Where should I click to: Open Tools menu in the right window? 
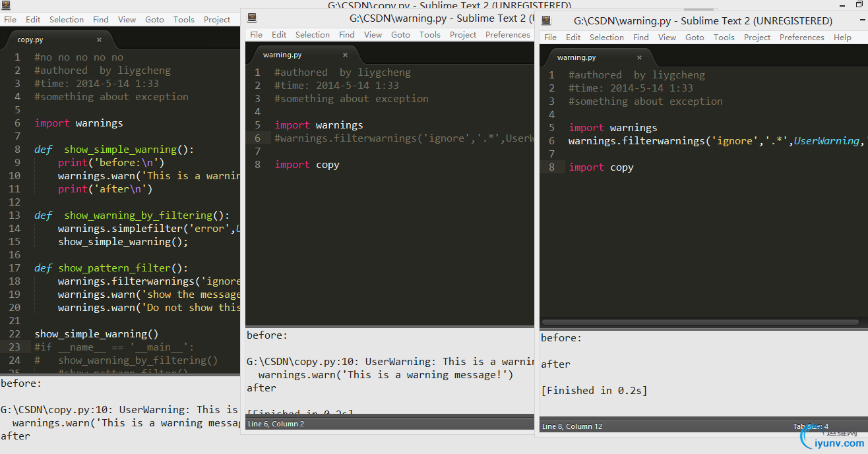tap(724, 38)
